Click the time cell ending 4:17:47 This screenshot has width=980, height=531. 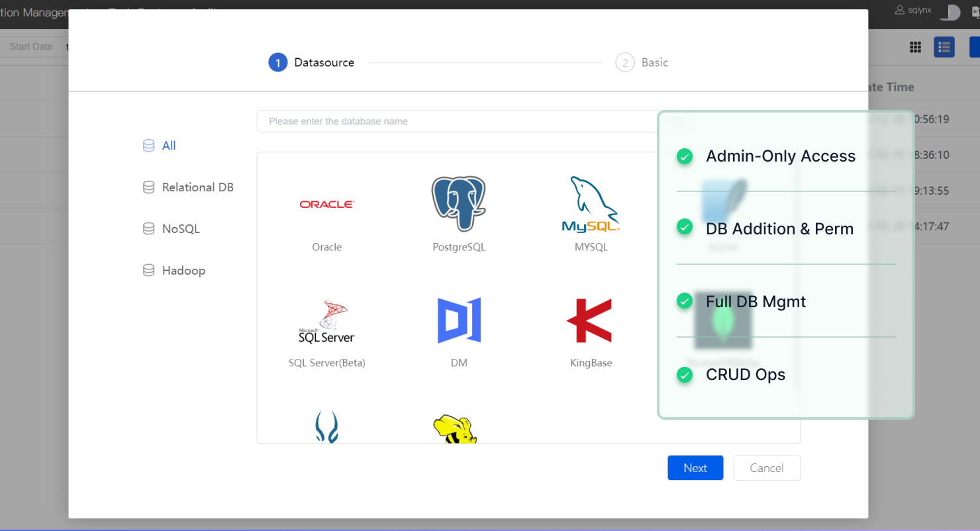[x=932, y=226]
